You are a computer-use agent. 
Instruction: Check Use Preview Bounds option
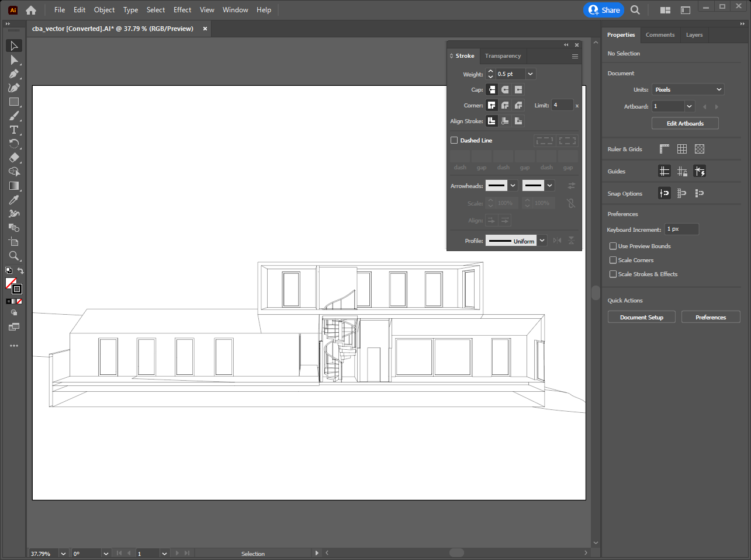(x=613, y=246)
